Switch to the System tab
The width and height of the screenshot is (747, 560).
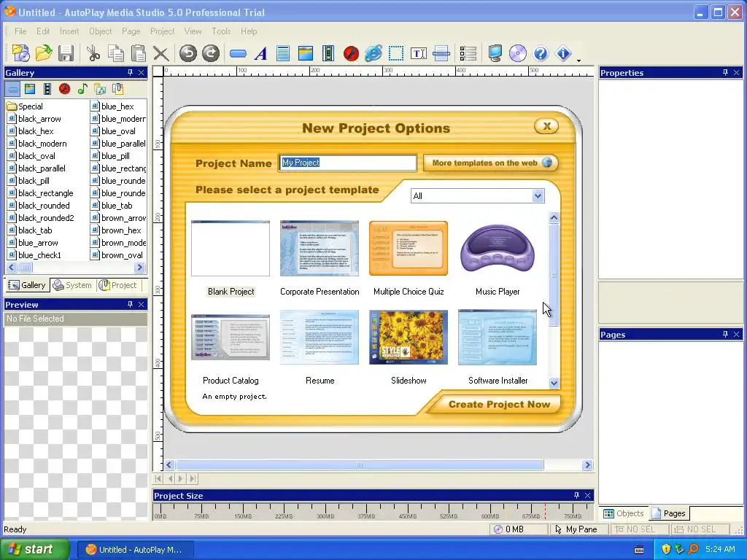coord(73,285)
